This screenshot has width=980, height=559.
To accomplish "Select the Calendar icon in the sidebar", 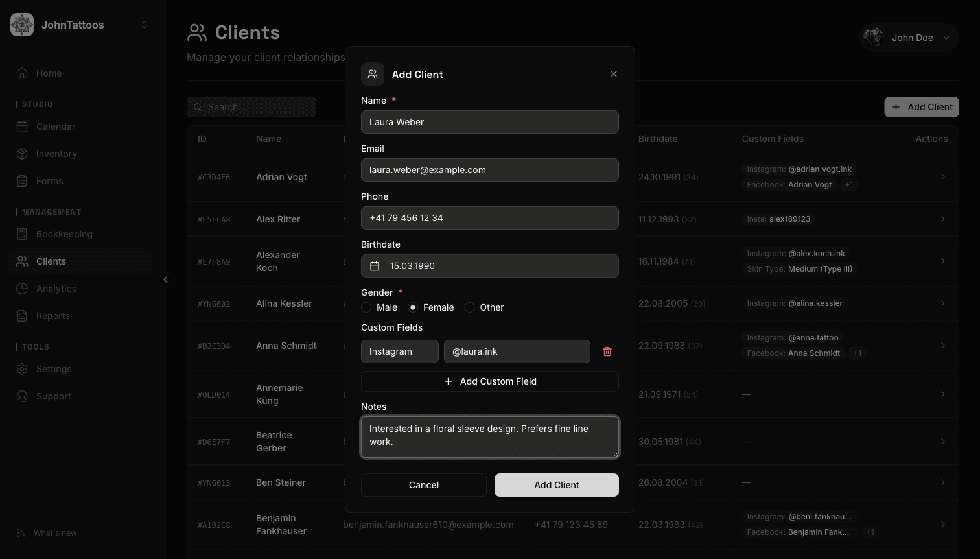I will (22, 126).
